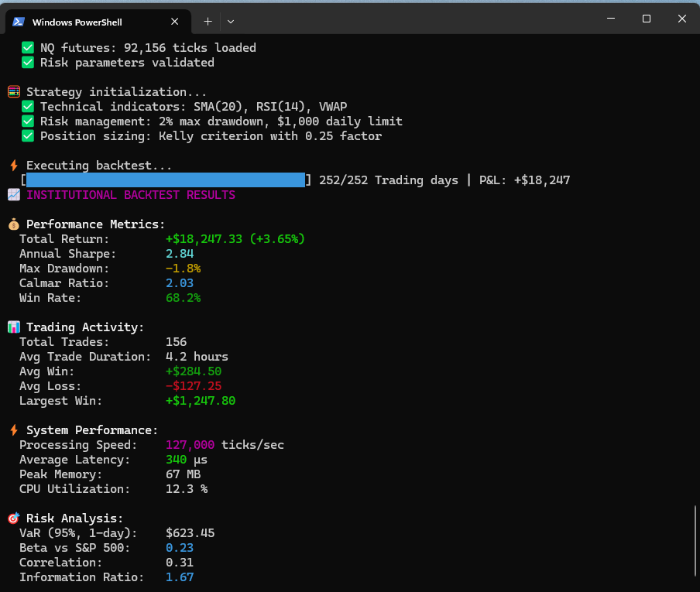
Task: Click the PowerShell icon on the tab
Action: [18, 22]
